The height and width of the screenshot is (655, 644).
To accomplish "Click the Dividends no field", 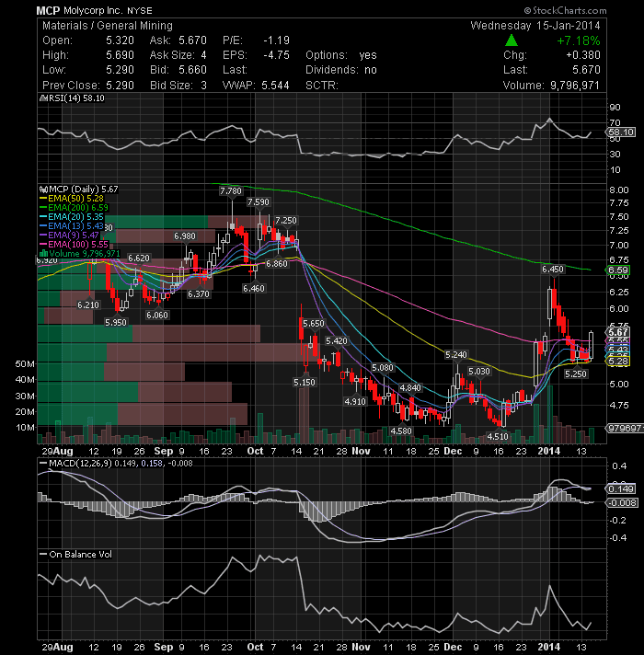I will click(341, 70).
